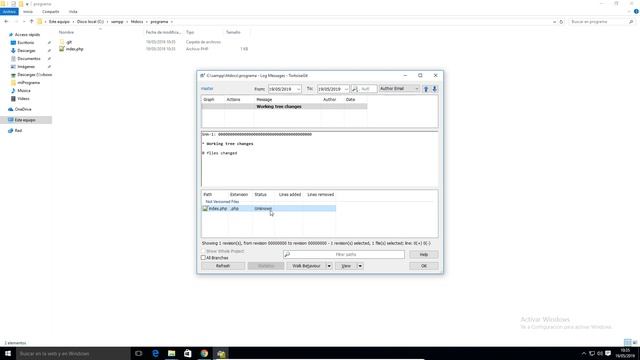The height and width of the screenshot is (360, 640).
Task: Click the master branch link
Action: pos(207,89)
